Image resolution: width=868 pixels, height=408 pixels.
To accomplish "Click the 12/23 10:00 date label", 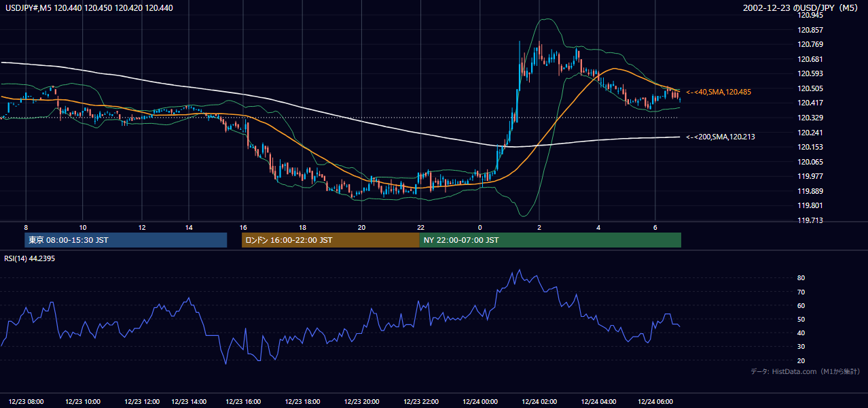I will click(x=83, y=401).
